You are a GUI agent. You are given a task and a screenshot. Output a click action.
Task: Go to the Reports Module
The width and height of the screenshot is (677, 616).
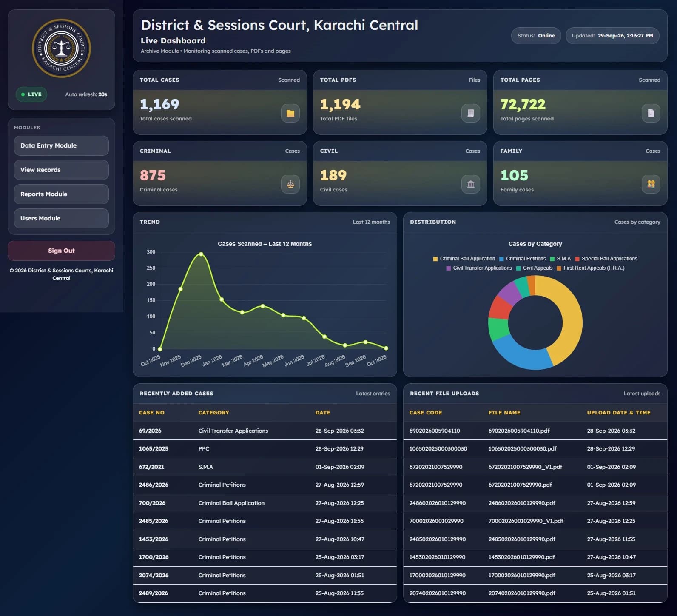click(61, 194)
